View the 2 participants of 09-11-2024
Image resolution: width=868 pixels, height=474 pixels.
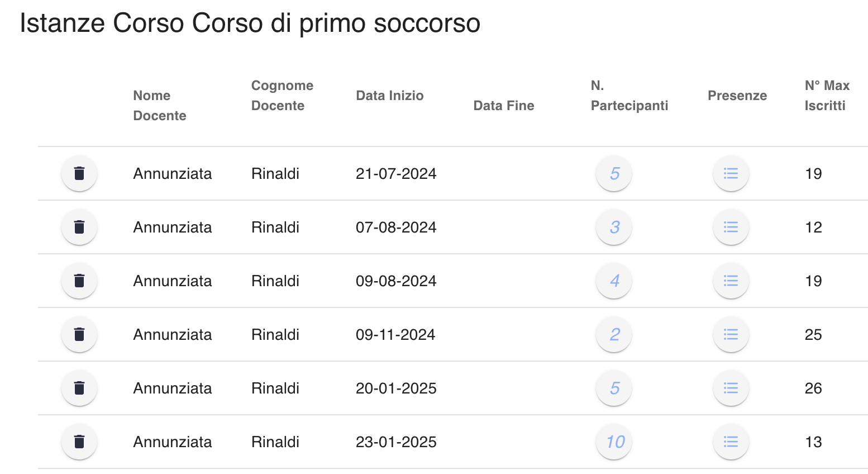click(x=614, y=334)
